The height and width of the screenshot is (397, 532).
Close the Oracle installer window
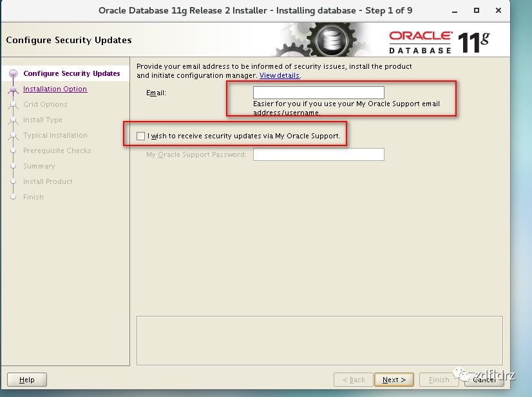[498, 10]
